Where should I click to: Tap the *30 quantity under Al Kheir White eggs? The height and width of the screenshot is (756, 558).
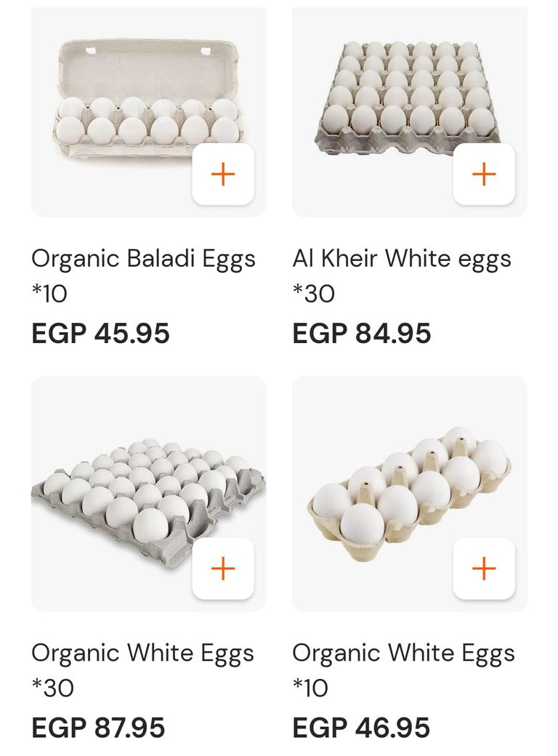[314, 294]
